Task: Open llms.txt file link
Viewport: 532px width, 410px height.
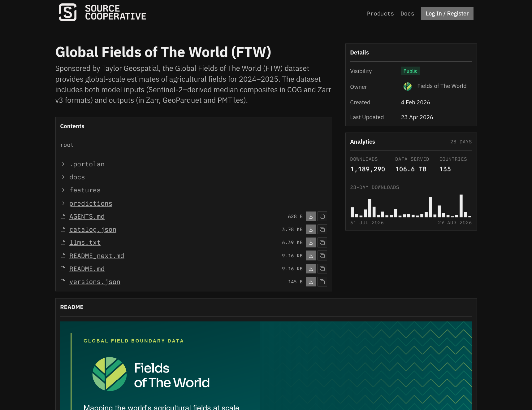Action: click(85, 242)
